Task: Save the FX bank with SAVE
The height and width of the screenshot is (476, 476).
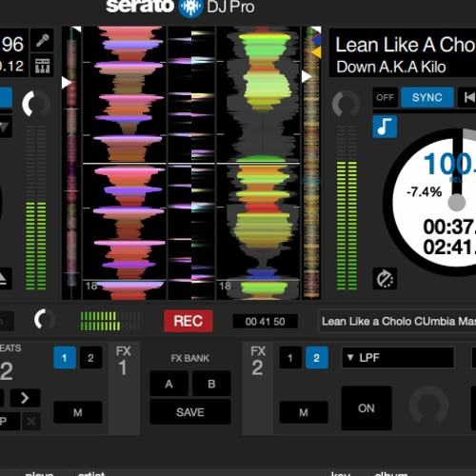Action: pyautogui.click(x=190, y=412)
